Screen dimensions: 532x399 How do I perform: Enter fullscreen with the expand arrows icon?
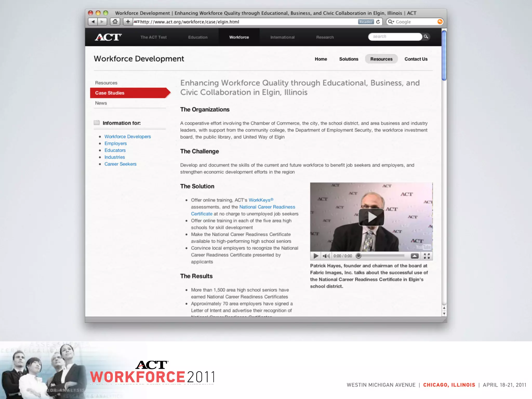[x=427, y=256]
